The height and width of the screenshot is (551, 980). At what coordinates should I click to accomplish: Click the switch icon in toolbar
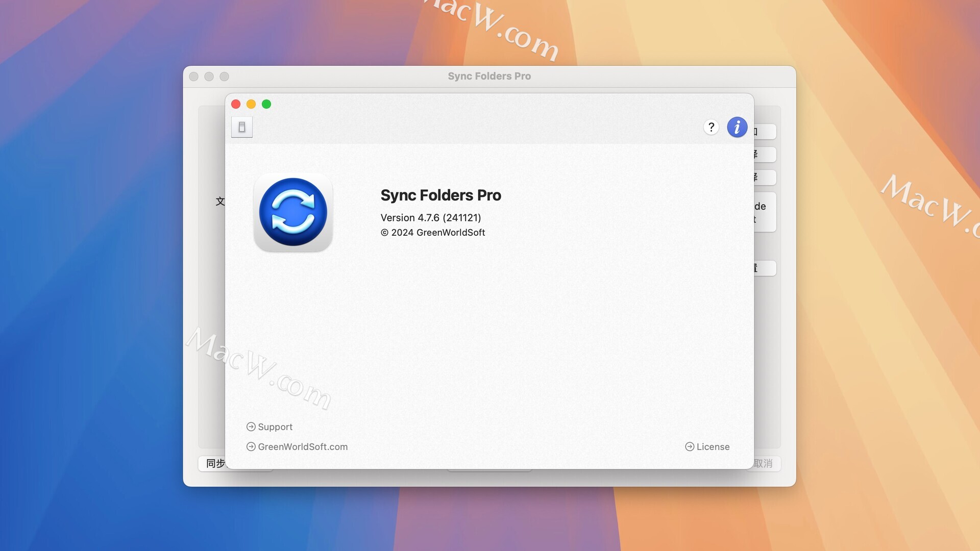coord(242,127)
